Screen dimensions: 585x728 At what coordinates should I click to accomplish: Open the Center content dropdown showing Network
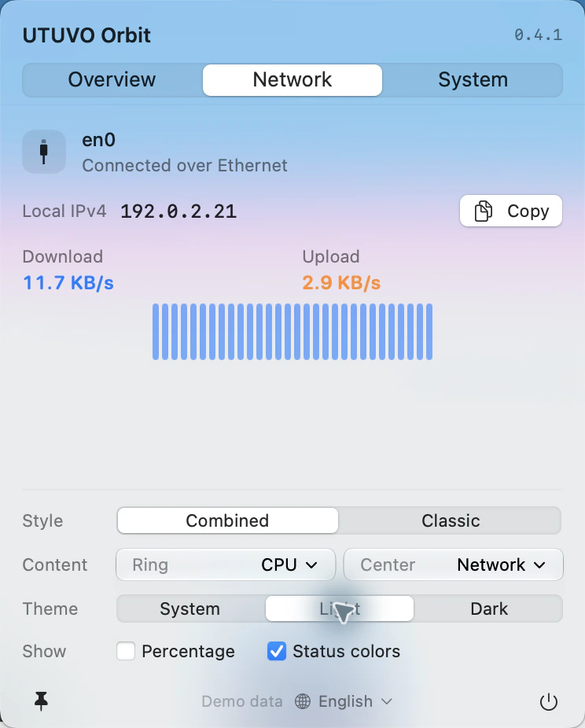pyautogui.click(x=453, y=564)
